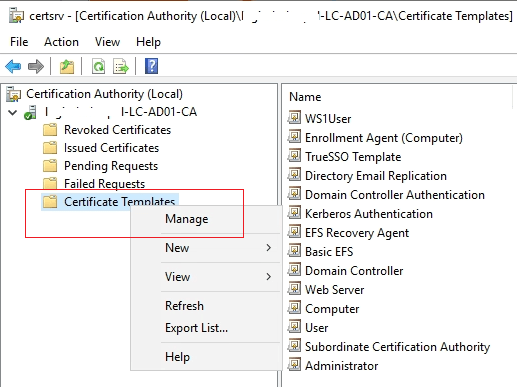Image resolution: width=517 pixels, height=387 pixels.
Task: Click the Subordinate Certification Authority template icon
Action: [294, 345]
